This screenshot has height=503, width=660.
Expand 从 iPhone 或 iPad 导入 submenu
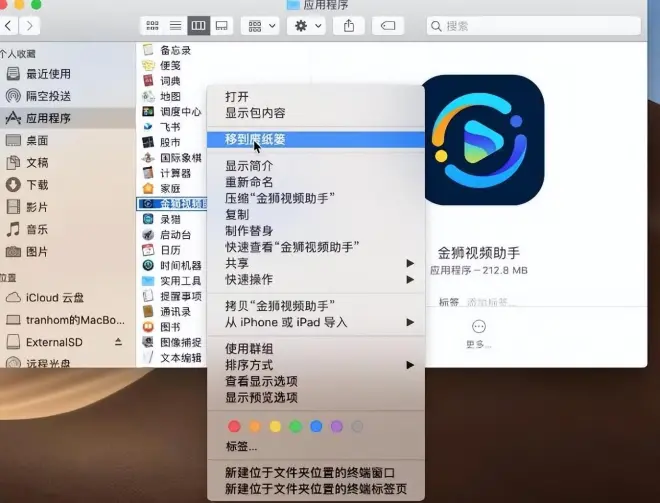point(316,322)
